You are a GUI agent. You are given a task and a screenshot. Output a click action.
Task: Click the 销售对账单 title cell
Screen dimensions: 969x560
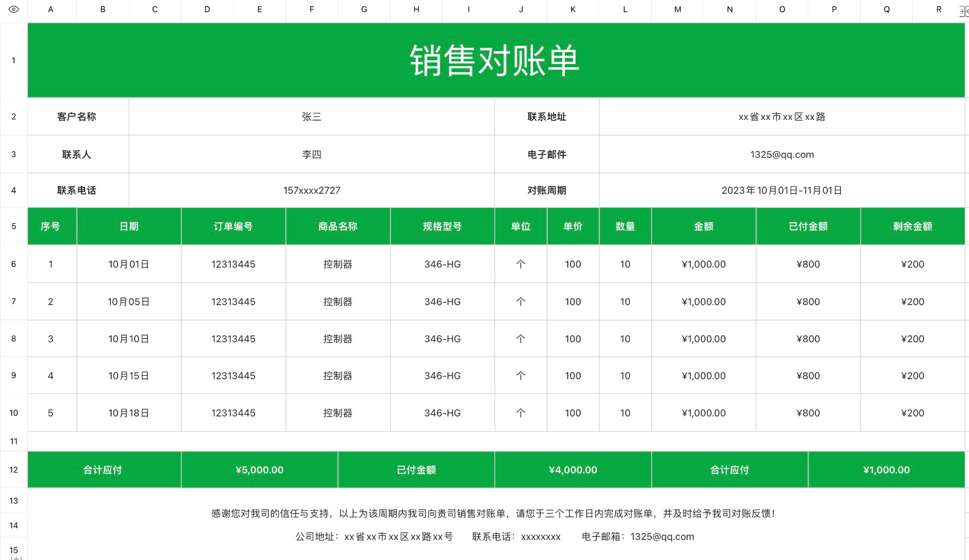[496, 60]
